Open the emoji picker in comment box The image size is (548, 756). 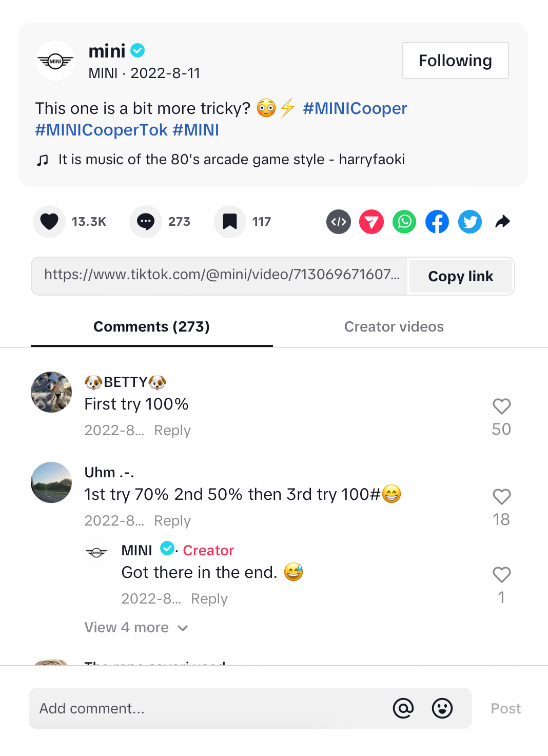[x=442, y=708]
